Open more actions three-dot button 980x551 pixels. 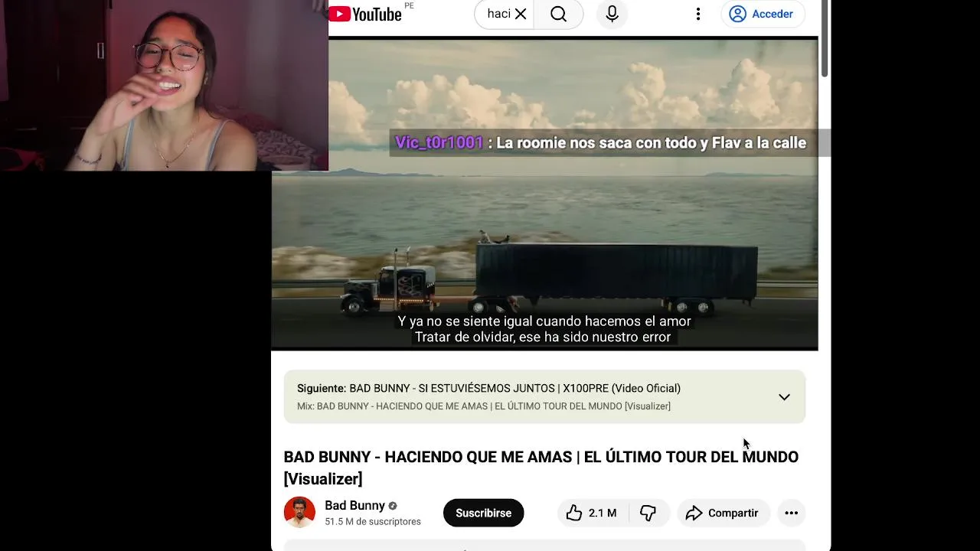[791, 513]
